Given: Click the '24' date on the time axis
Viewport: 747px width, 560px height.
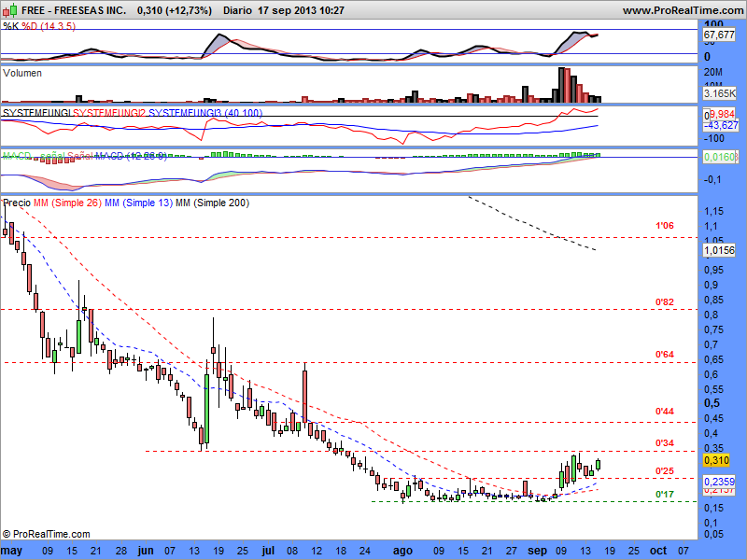Looking at the screenshot, I should (x=365, y=551).
